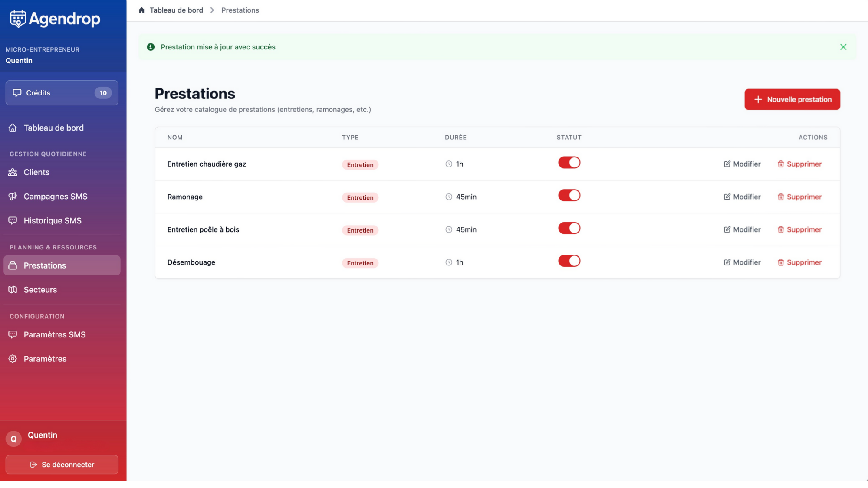
Task: Turn off Entretien poêle à bois toggle
Action: [x=569, y=228]
